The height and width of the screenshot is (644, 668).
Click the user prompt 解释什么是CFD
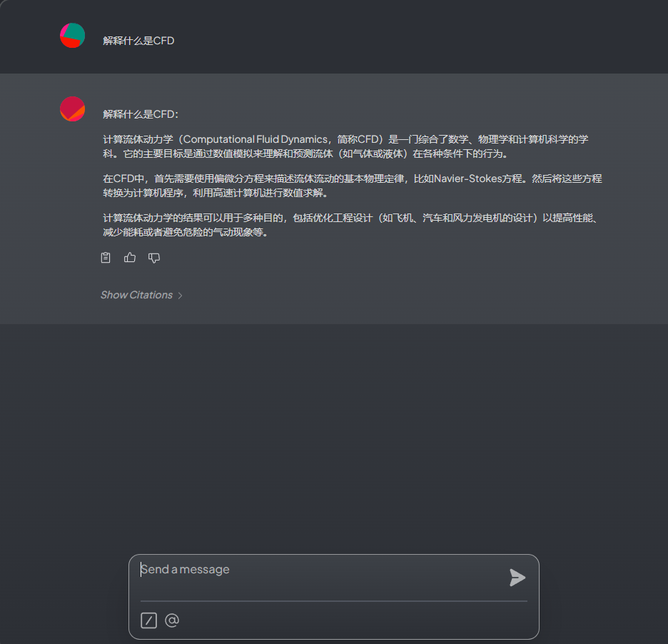tap(138, 41)
